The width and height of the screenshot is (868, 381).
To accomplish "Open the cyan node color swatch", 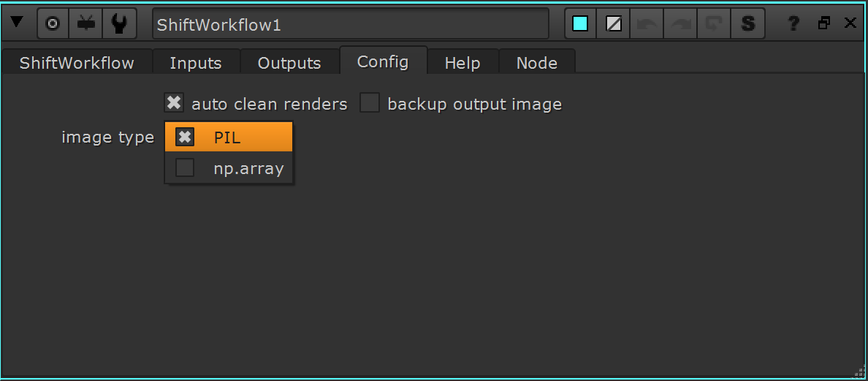I will (x=580, y=23).
